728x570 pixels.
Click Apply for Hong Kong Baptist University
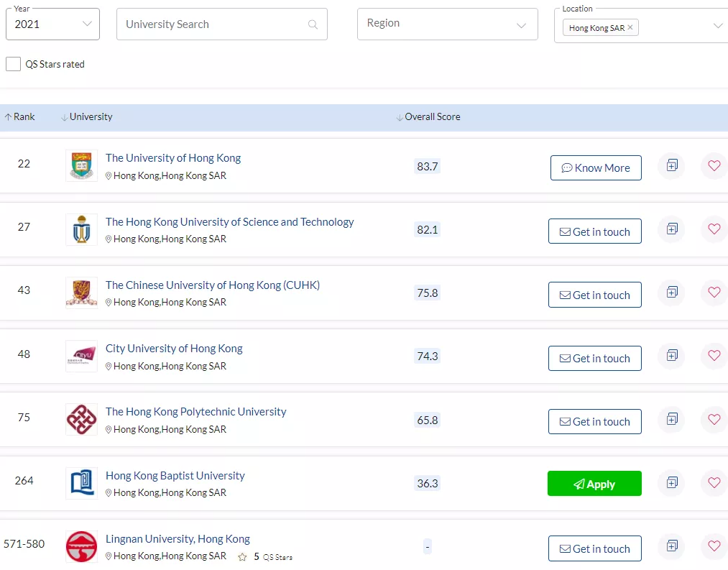tap(594, 484)
